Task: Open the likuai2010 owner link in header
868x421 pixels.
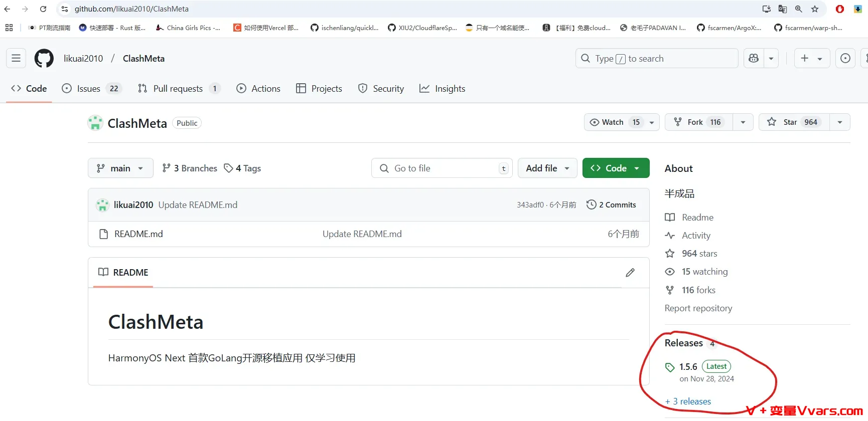Action: pos(83,59)
